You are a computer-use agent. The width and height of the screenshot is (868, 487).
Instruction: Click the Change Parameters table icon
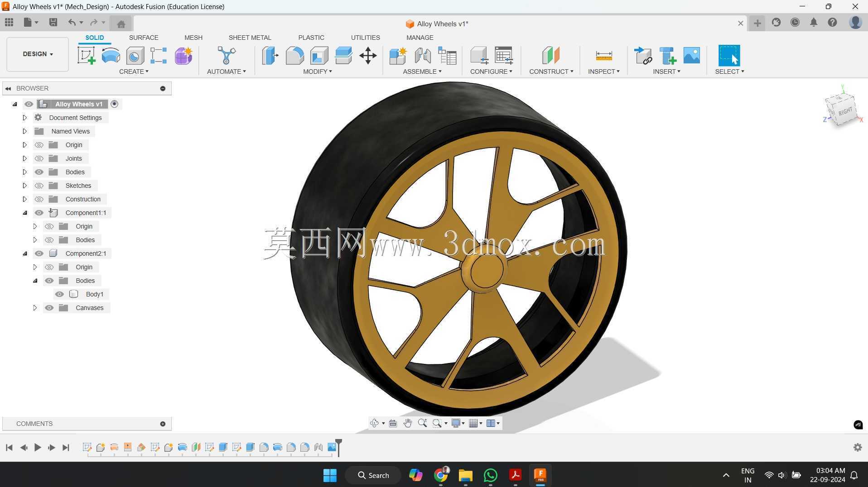(503, 56)
